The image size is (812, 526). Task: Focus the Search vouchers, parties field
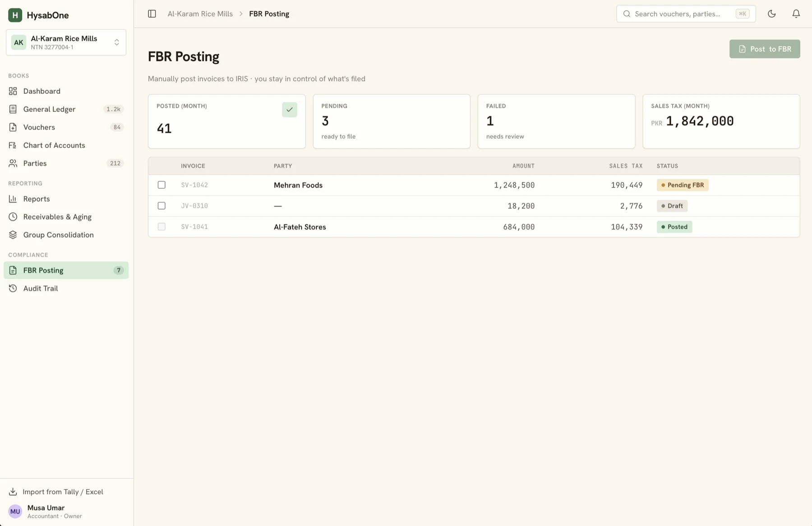tap(686, 14)
